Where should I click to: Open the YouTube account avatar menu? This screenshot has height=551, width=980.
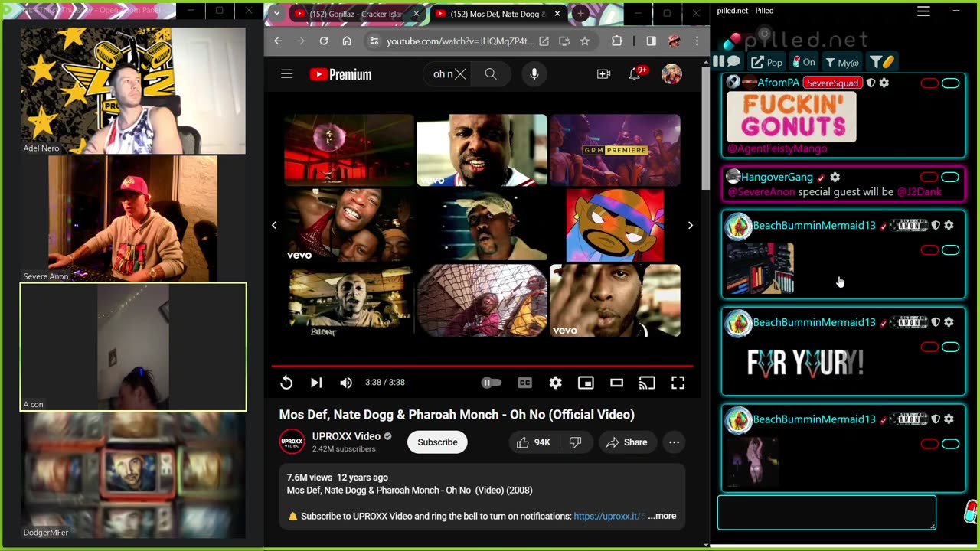tap(671, 74)
